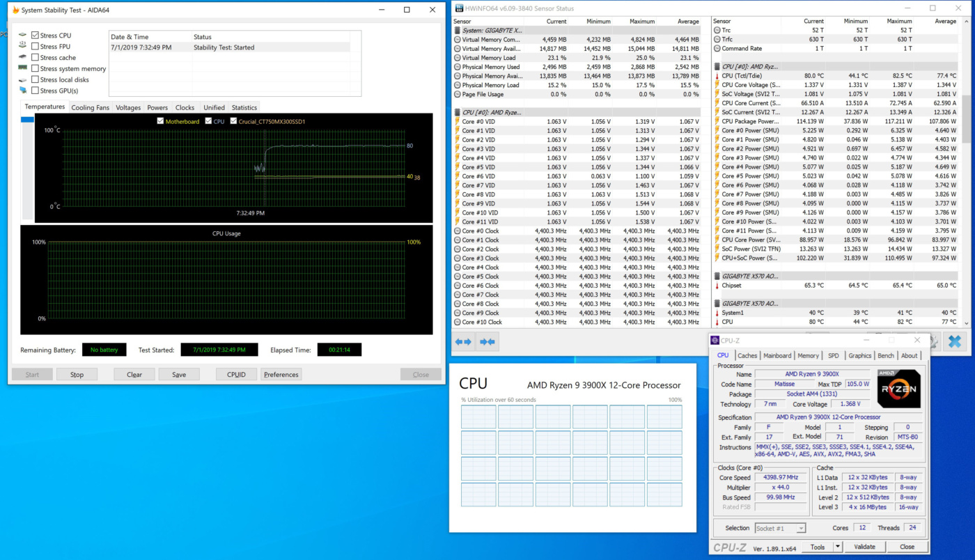Click the HWiNFO64 title bar icon
This screenshot has height=560, width=975.
458,8
